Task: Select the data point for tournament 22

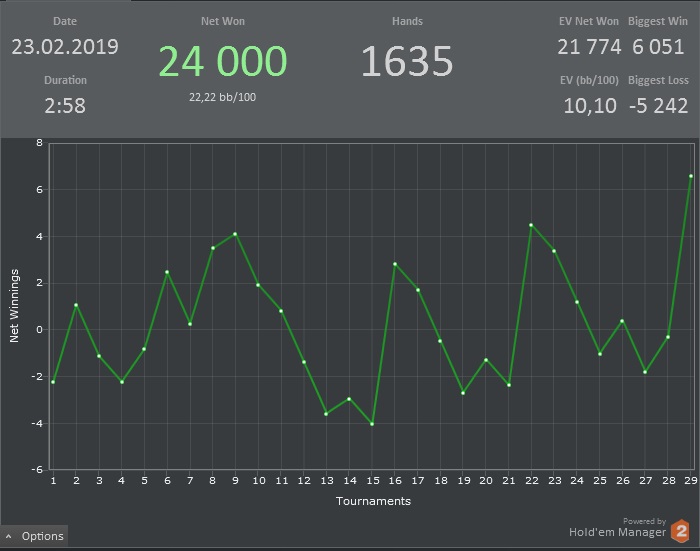Action: tap(531, 225)
